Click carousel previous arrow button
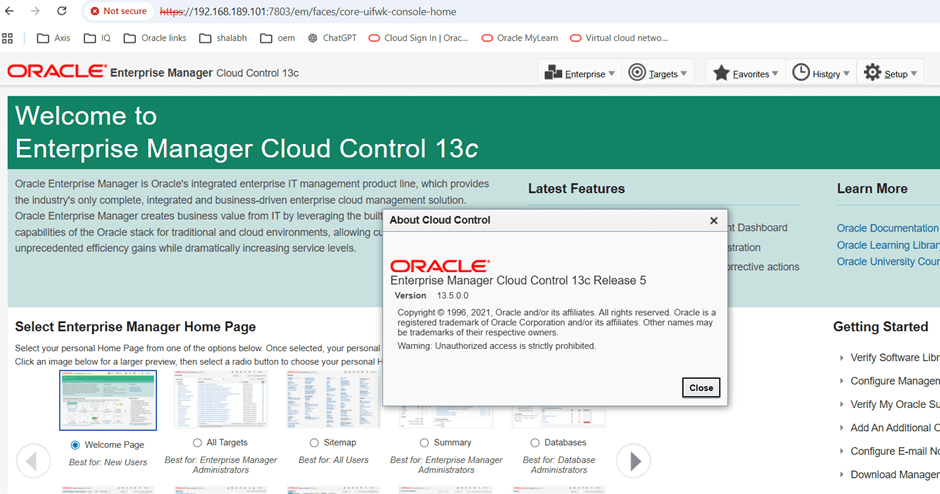The width and height of the screenshot is (940, 494). coord(33,460)
